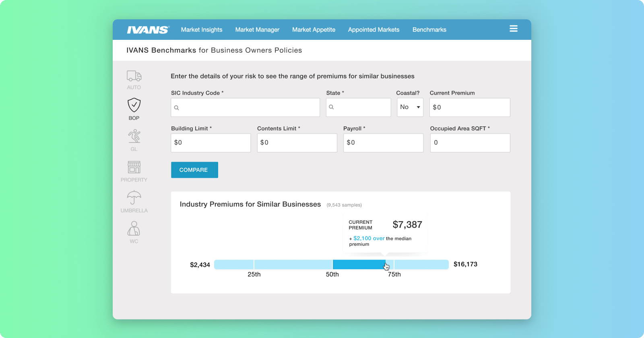Click the COMPARE button
The width and height of the screenshot is (644, 338).
pos(194,170)
